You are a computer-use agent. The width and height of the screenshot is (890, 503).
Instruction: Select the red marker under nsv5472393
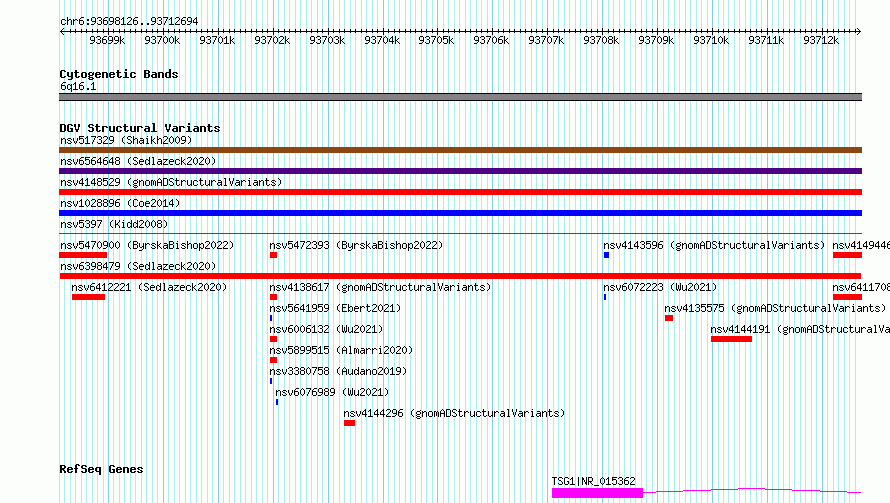[274, 255]
